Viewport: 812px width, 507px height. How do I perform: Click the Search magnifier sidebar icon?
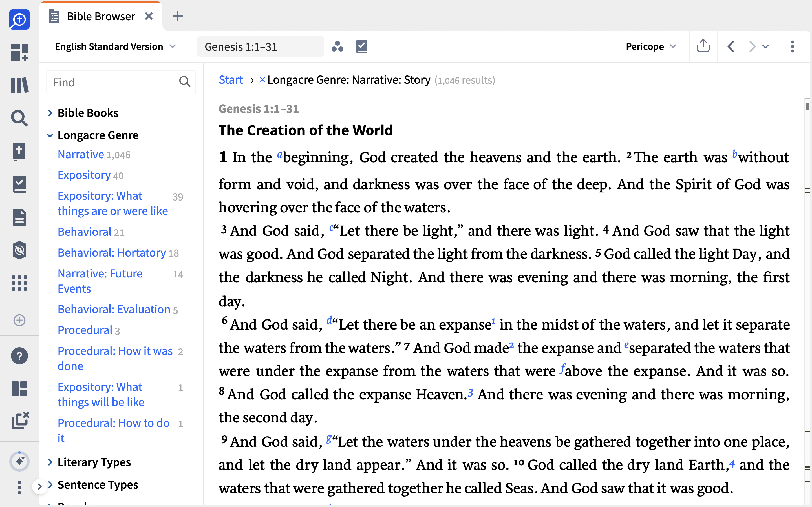(19, 118)
